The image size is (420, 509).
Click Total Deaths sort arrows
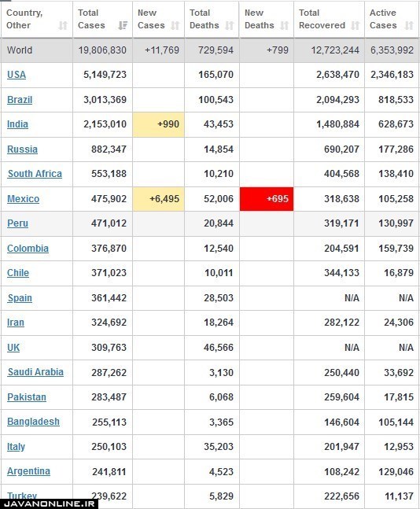pyautogui.click(x=230, y=25)
